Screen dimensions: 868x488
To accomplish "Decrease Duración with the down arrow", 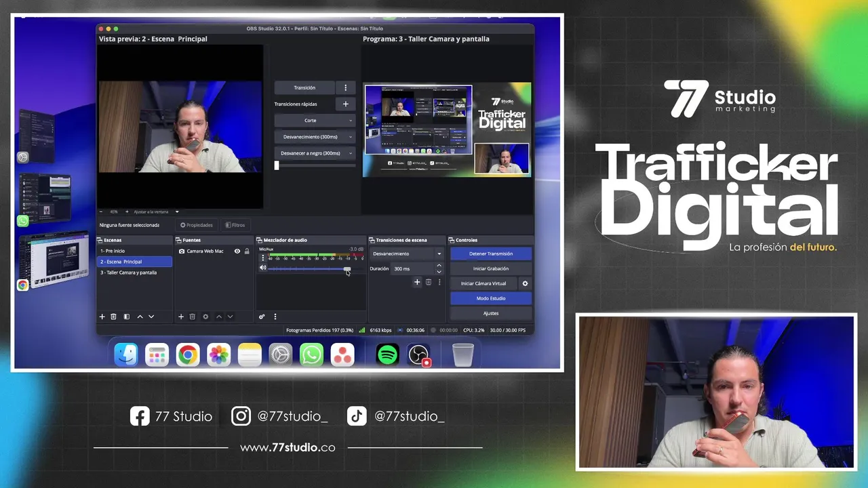I will pyautogui.click(x=439, y=272).
